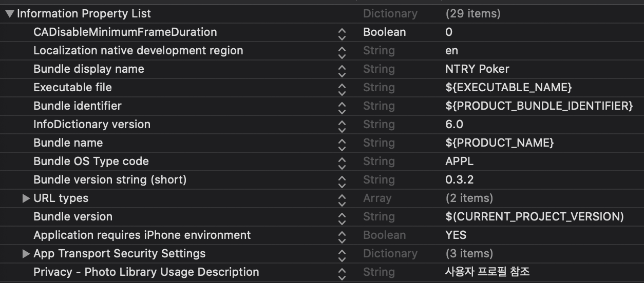Expand the URL types array
This screenshot has height=283, width=644.
(26, 198)
